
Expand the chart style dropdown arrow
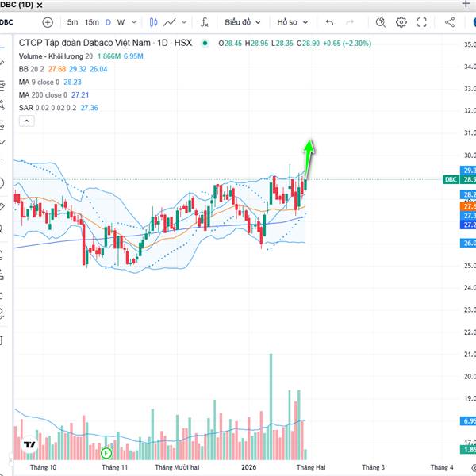tap(184, 22)
